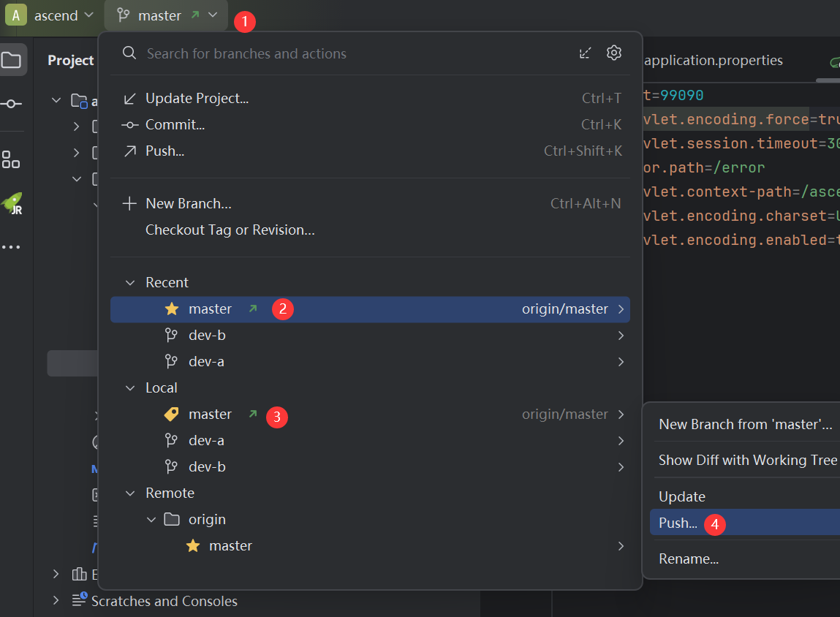The image size is (840, 617).
Task: Click the fetch arrow icon beside gear
Action: coord(585,53)
